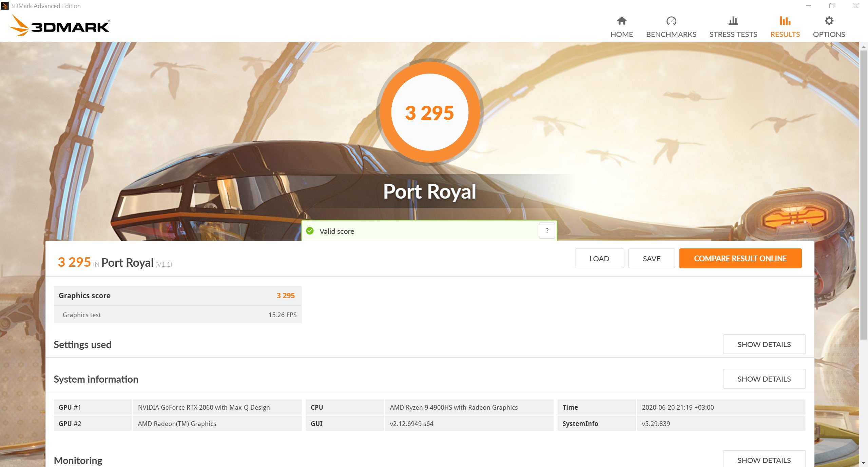Click the GUI version 'v2.12.6949 s64'
This screenshot has width=868, height=467.
411,424
